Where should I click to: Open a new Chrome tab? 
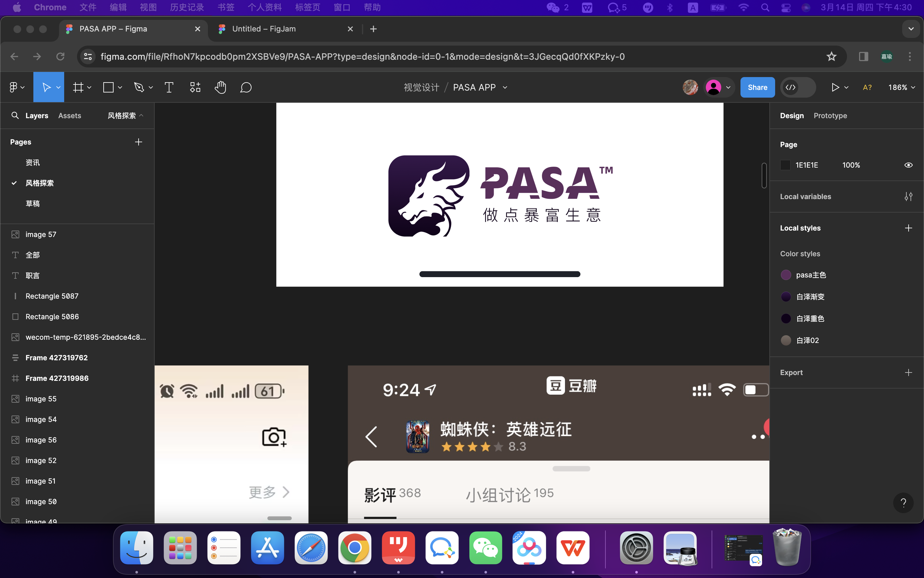tap(373, 29)
